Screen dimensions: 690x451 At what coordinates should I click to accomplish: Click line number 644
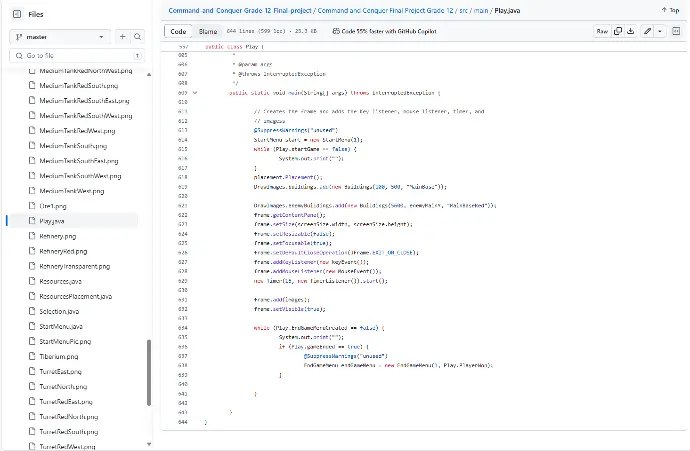point(183,422)
